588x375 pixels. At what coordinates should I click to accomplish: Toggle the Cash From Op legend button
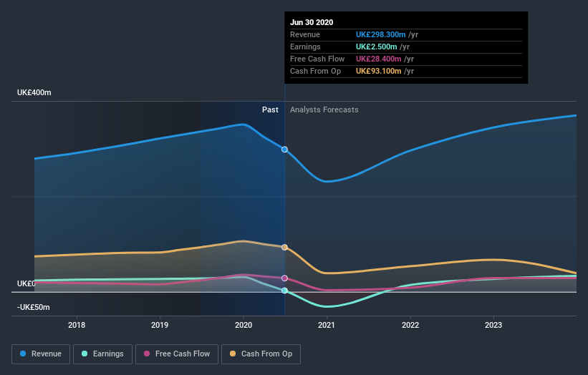pyautogui.click(x=261, y=354)
